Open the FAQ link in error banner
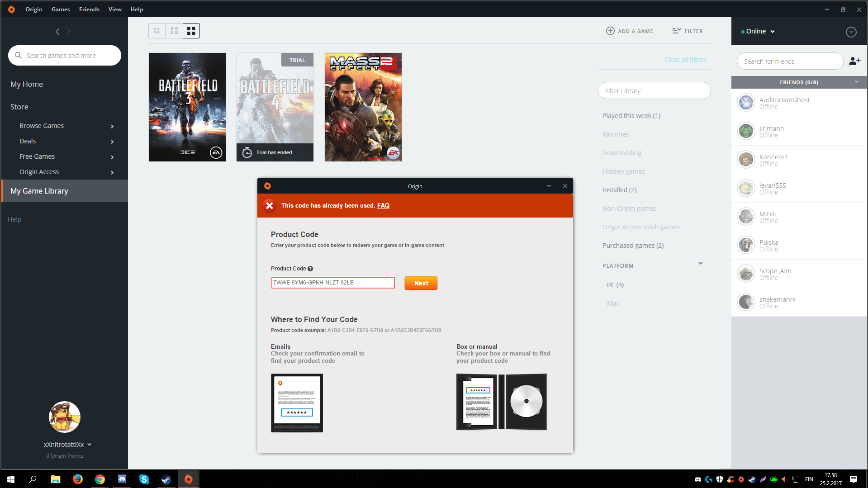 (x=383, y=205)
